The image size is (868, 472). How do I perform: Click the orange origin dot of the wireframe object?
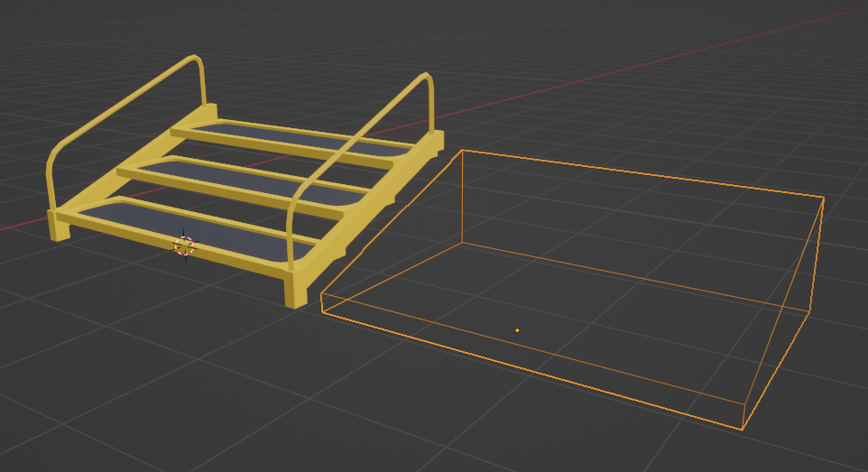[517, 330]
